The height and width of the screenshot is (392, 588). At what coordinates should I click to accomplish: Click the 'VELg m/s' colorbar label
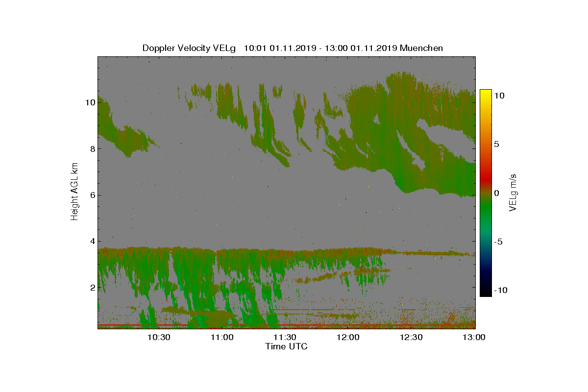coord(513,192)
